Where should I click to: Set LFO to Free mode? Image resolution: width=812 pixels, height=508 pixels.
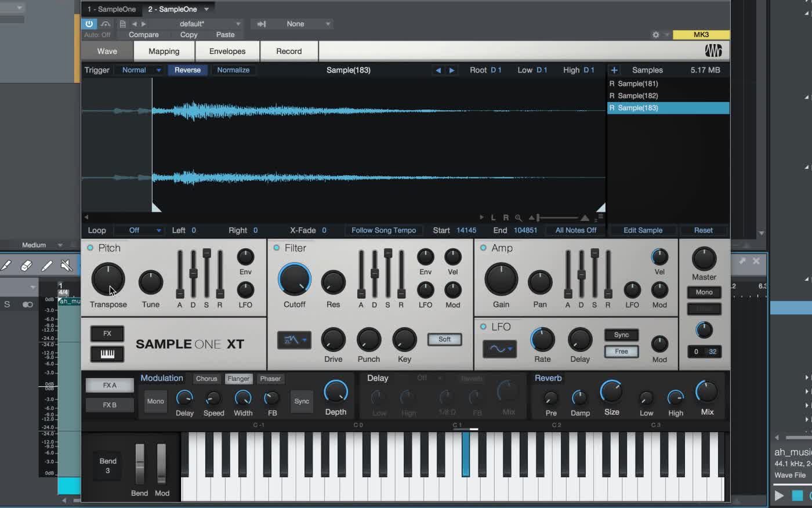(621, 351)
